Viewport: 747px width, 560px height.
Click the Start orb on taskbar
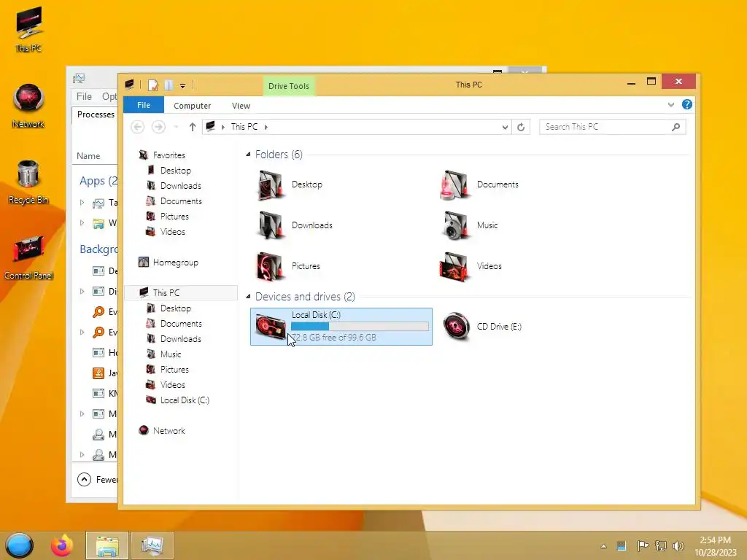tap(20, 545)
